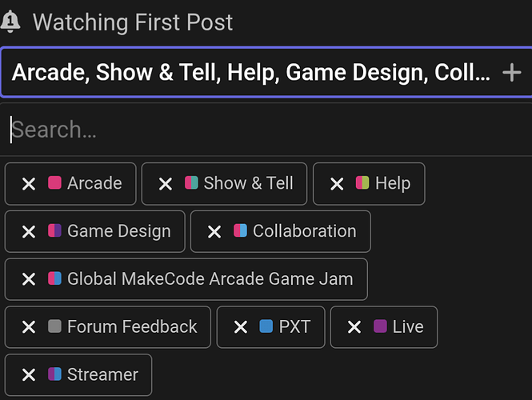This screenshot has width=532, height=400.
Task: Click the pink Arcade color badge
Action: (x=54, y=182)
